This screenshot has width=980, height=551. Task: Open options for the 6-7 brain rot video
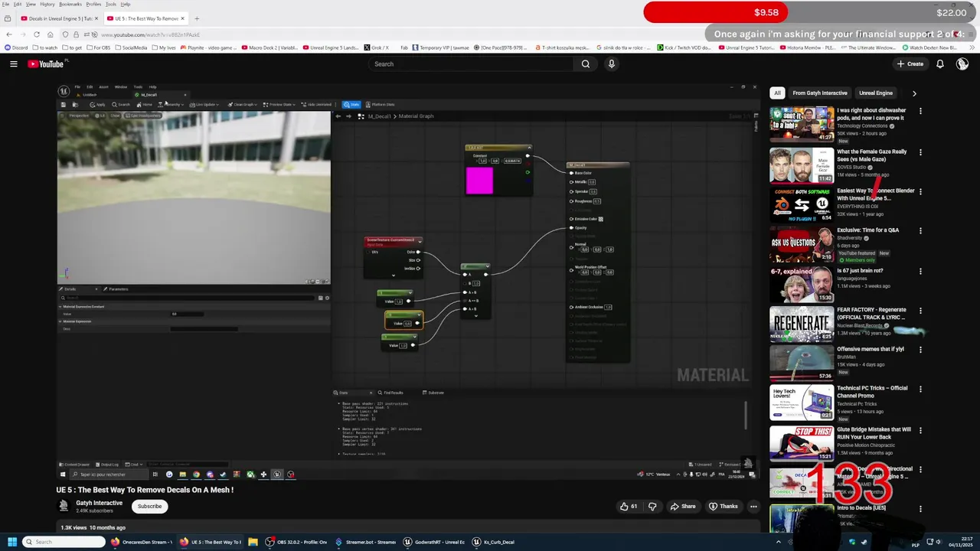(x=920, y=271)
